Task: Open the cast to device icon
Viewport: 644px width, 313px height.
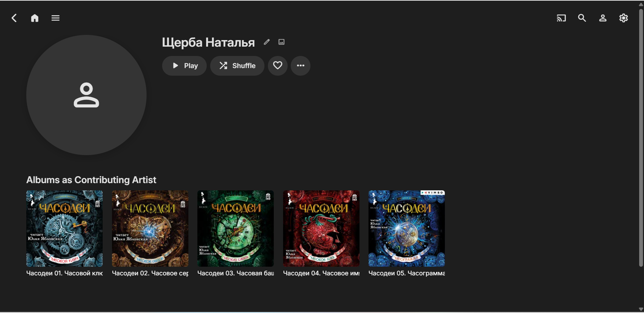Action: click(561, 18)
